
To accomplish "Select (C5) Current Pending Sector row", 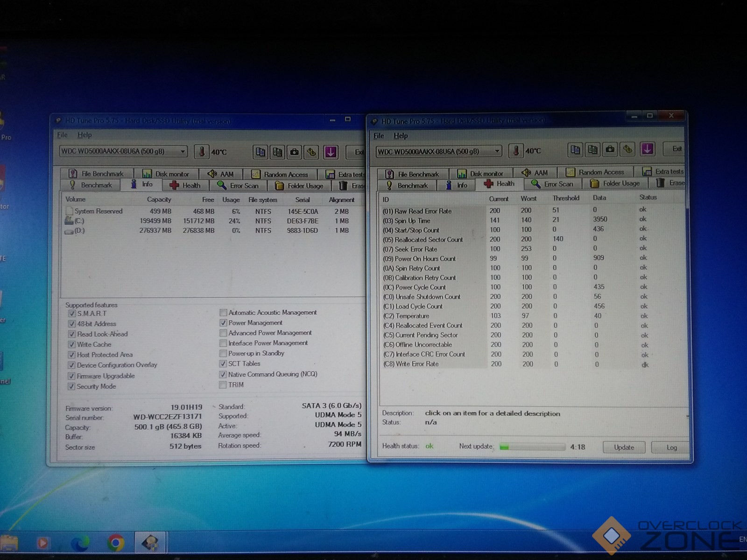I will pos(532,335).
